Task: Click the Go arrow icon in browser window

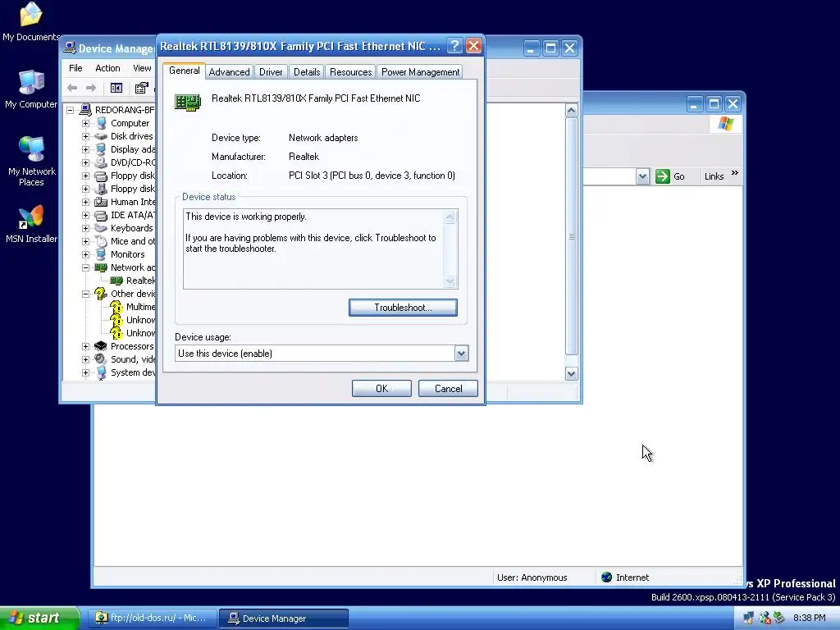Action: click(663, 176)
